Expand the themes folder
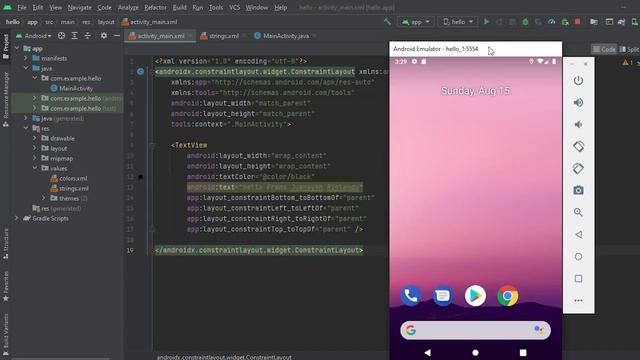 [x=44, y=198]
